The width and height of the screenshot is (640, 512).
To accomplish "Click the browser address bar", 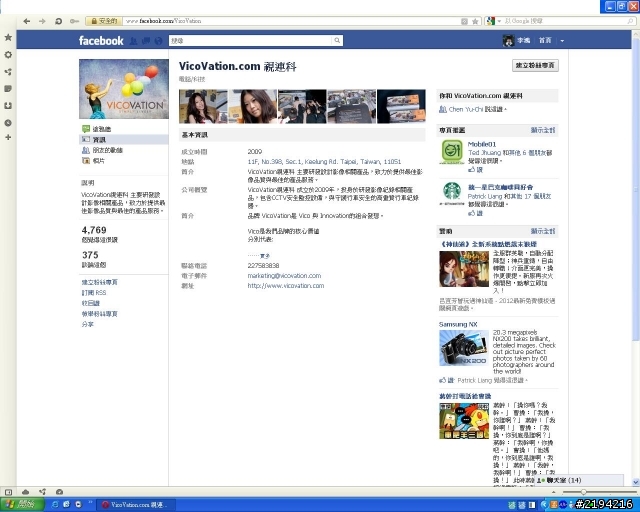I will pyautogui.click(x=291, y=21).
